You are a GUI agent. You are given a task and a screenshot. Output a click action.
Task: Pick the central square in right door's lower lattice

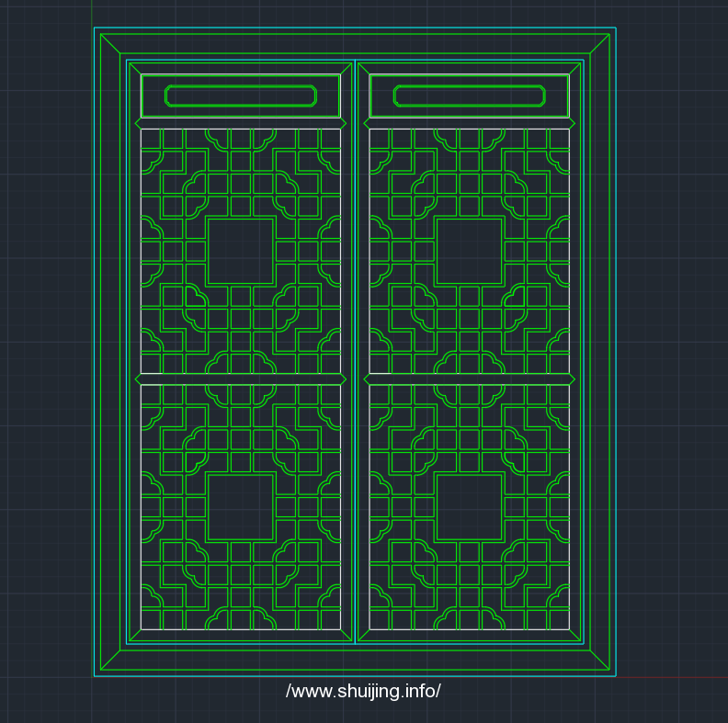point(470,507)
